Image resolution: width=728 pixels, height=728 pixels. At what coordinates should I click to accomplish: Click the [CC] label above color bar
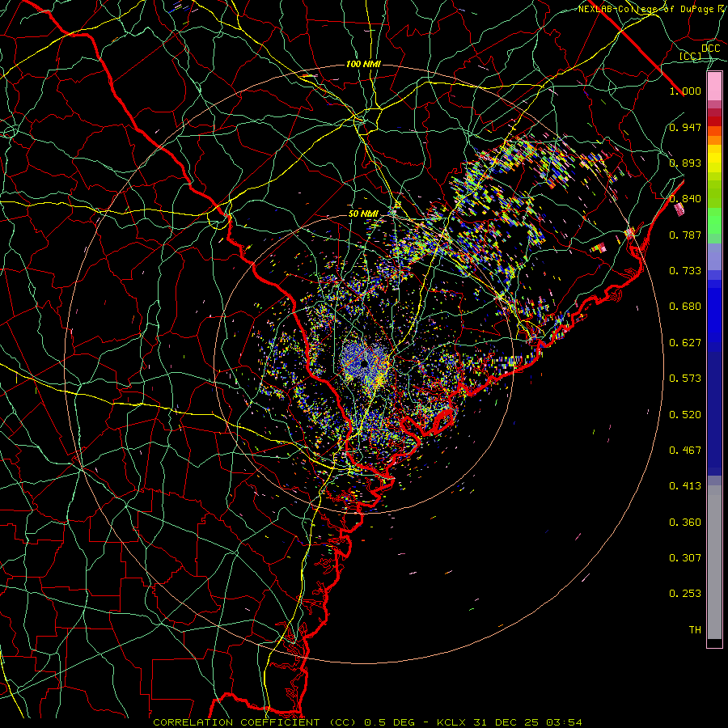691,56
